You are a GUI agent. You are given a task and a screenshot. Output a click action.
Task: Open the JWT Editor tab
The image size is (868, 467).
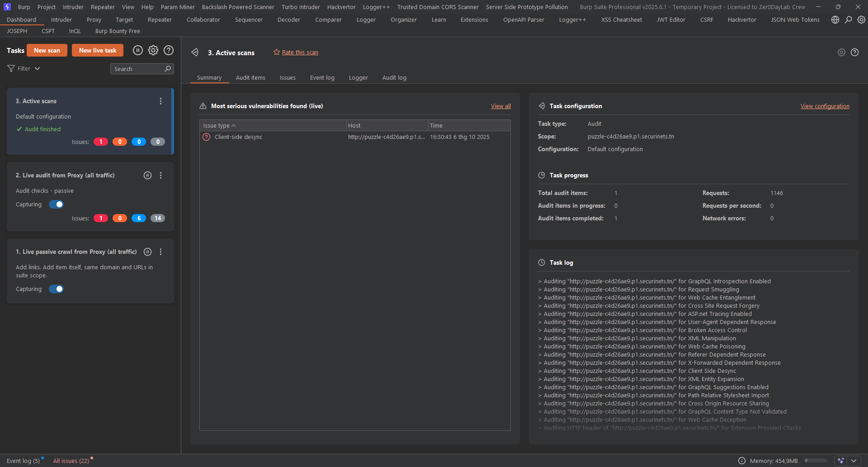671,20
